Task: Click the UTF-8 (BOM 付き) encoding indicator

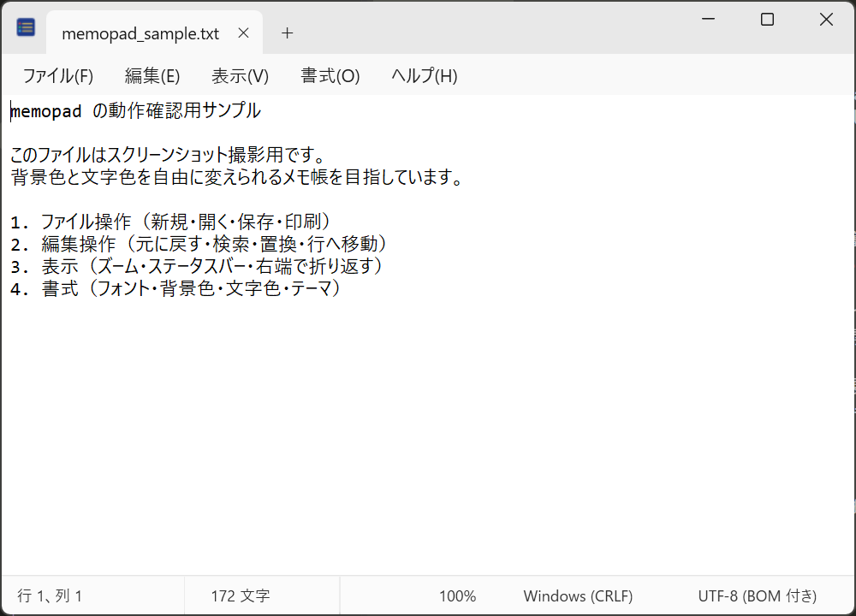Action: pos(758,595)
